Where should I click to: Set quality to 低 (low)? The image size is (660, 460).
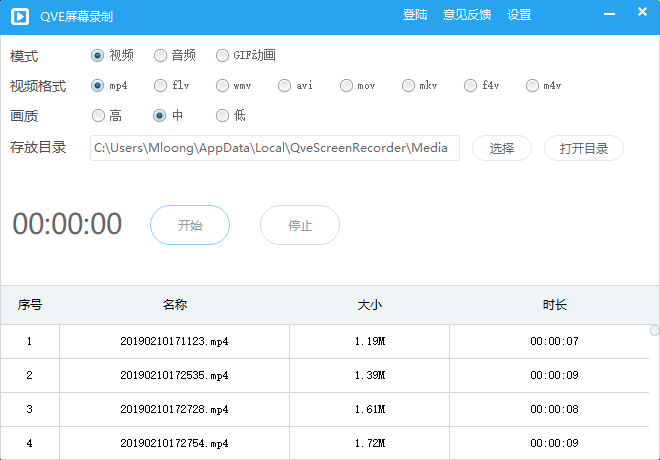point(223,116)
